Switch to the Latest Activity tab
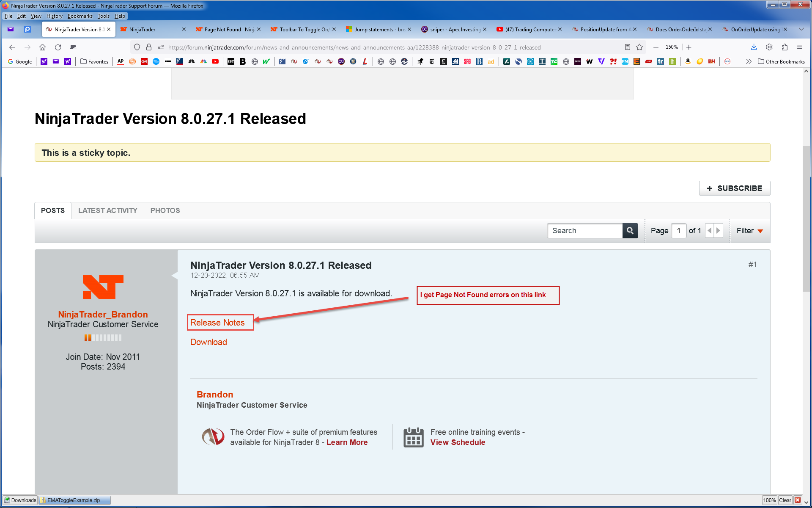 click(107, 210)
